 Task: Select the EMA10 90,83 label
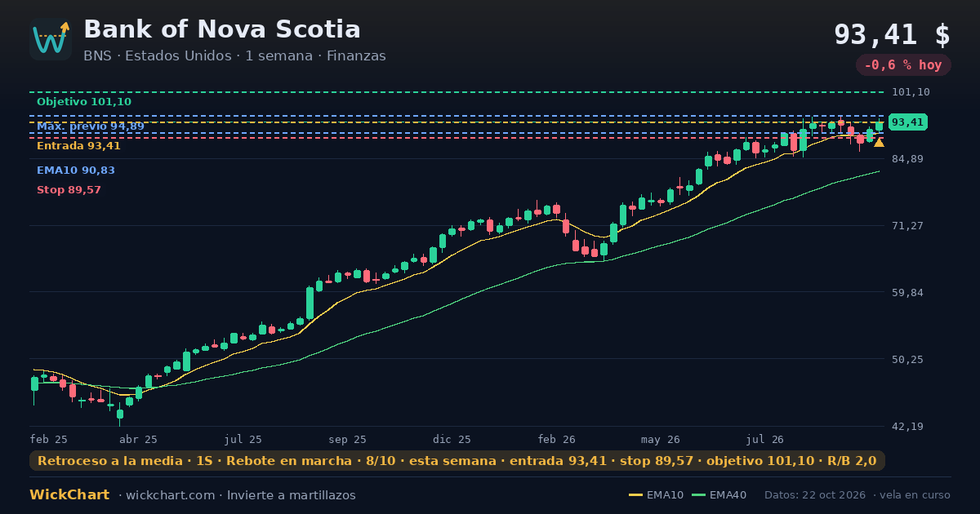(76, 171)
